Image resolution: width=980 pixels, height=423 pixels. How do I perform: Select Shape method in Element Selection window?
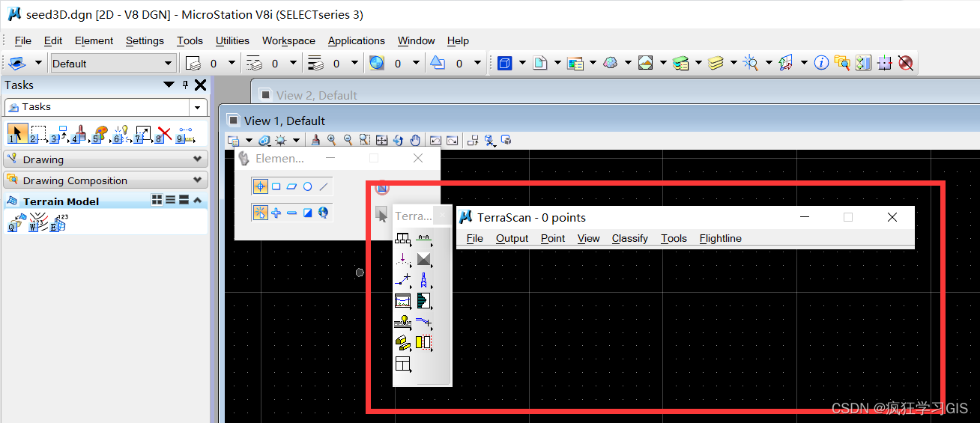click(x=292, y=186)
